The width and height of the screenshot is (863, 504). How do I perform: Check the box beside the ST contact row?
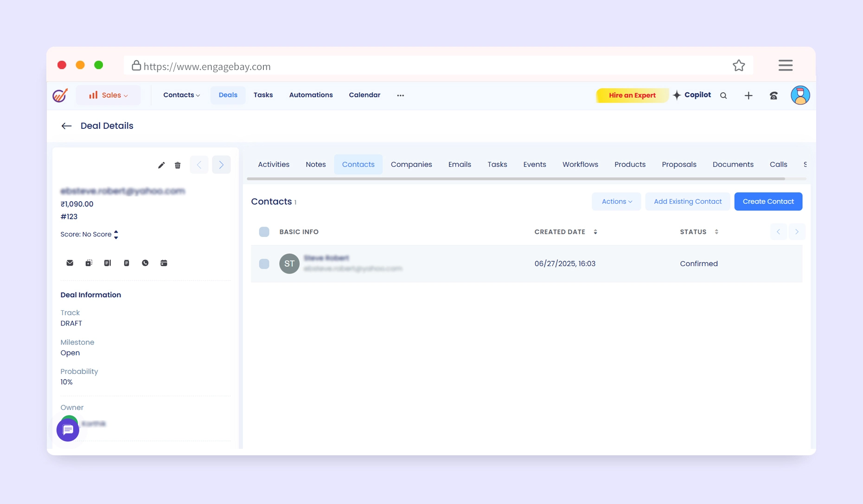click(264, 264)
